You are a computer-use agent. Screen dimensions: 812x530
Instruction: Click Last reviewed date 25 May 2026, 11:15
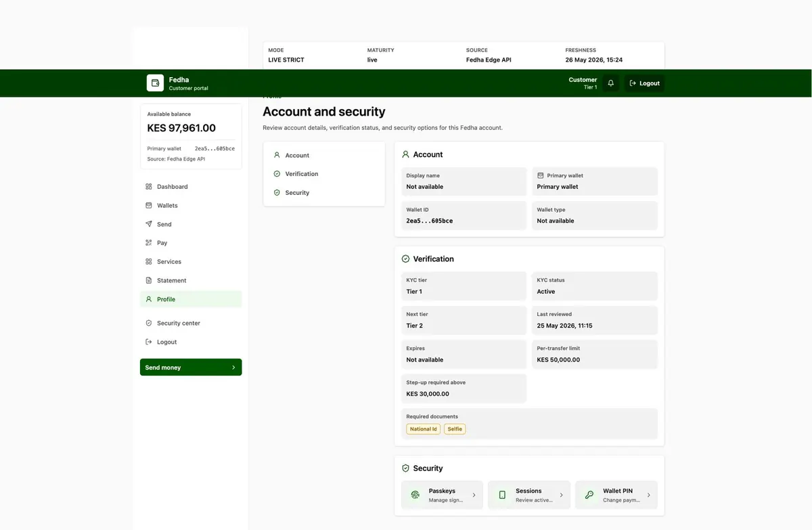565,326
